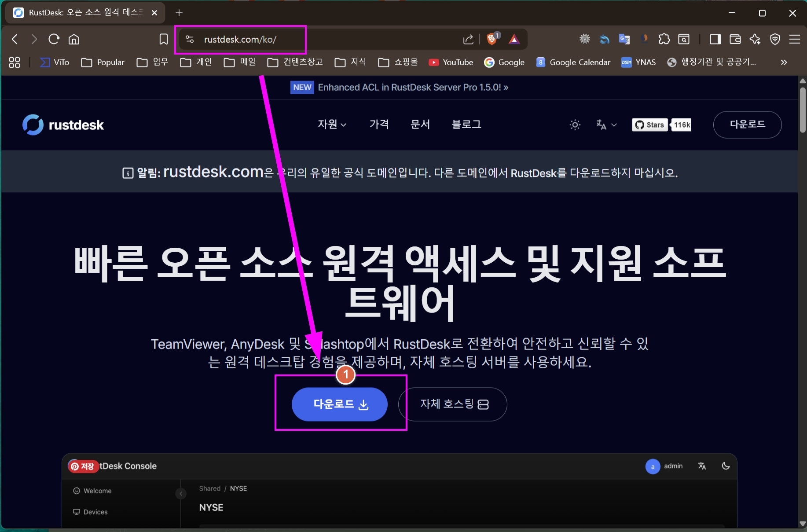Open the Google bookmark
The width and height of the screenshot is (807, 532).
tap(504, 62)
